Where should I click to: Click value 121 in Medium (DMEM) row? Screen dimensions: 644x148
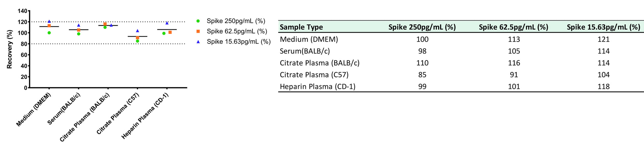[x=604, y=39]
